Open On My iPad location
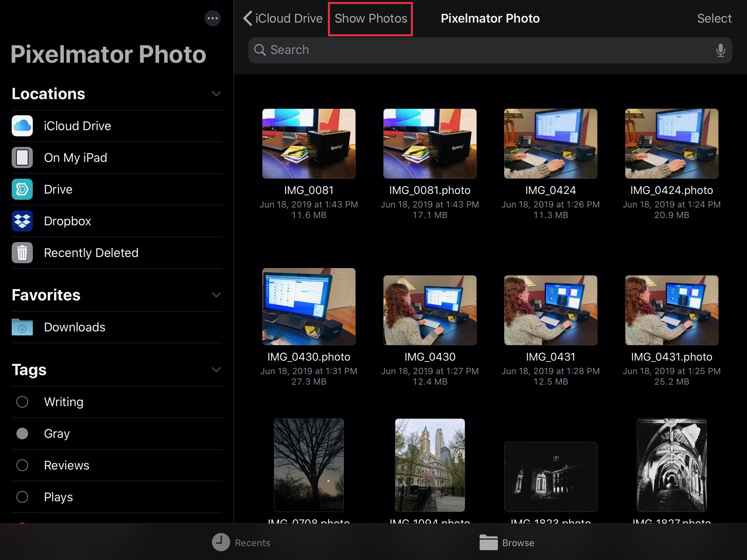 point(117,157)
